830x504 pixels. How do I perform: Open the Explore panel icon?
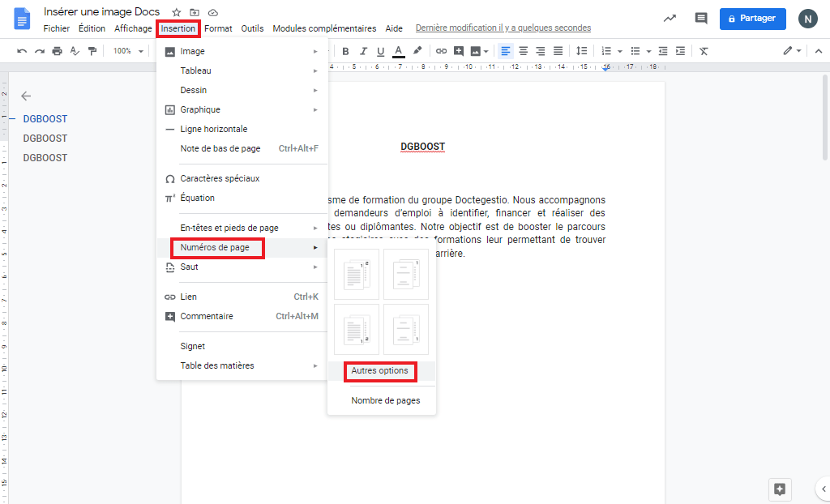point(780,489)
